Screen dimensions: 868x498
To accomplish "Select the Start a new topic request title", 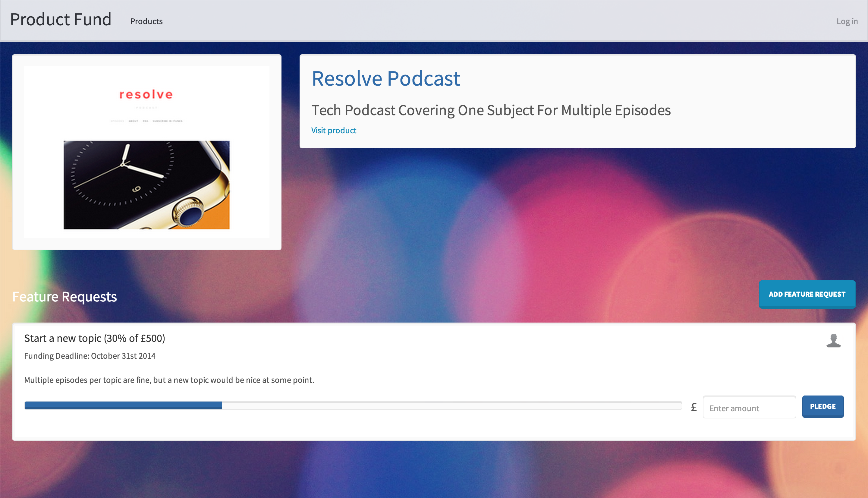I will coord(95,338).
